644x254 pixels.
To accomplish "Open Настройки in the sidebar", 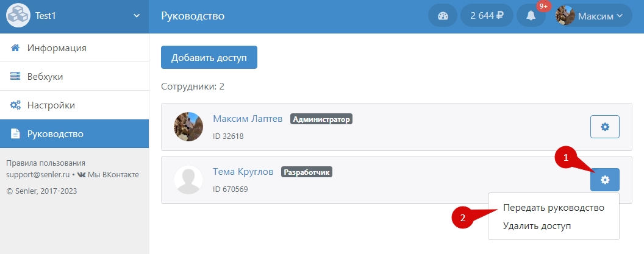I will pyautogui.click(x=51, y=105).
